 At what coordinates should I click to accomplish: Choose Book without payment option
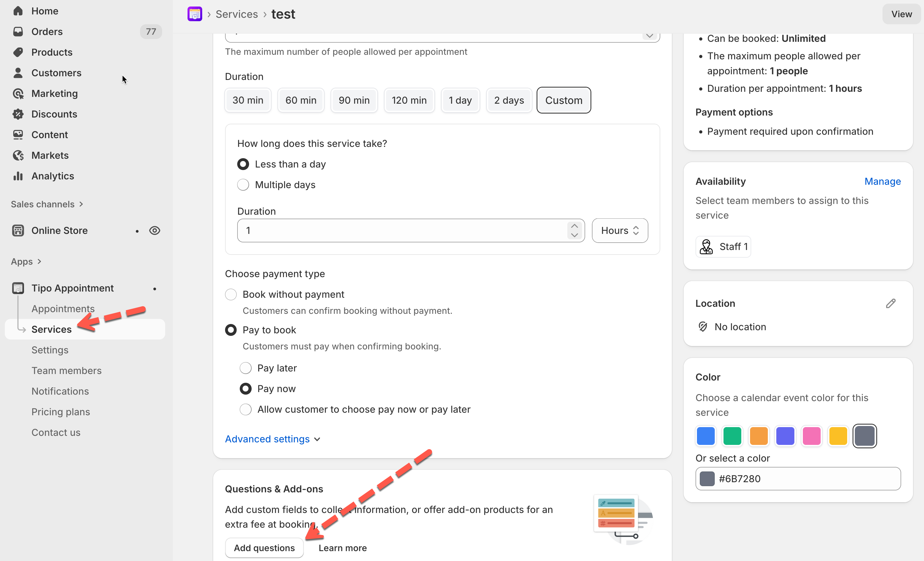click(x=231, y=294)
